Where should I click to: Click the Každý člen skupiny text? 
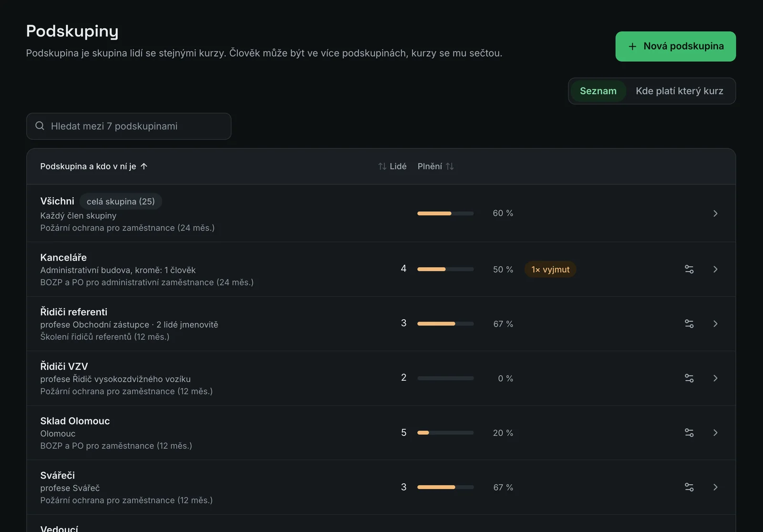(x=78, y=215)
